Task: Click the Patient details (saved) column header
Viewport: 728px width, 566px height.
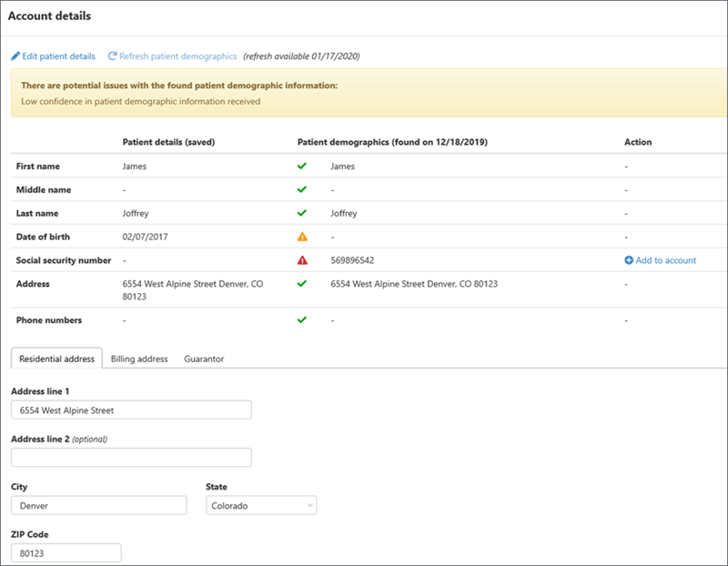Action: (168, 142)
